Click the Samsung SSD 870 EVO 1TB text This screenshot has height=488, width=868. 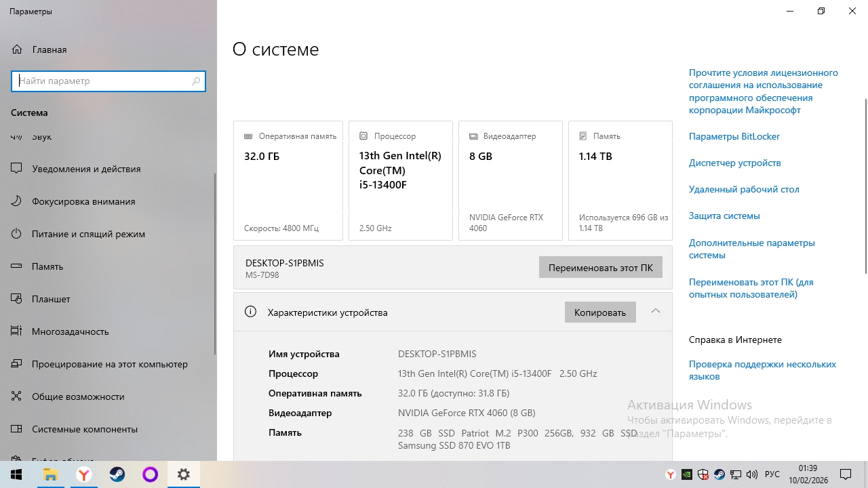[x=454, y=445]
